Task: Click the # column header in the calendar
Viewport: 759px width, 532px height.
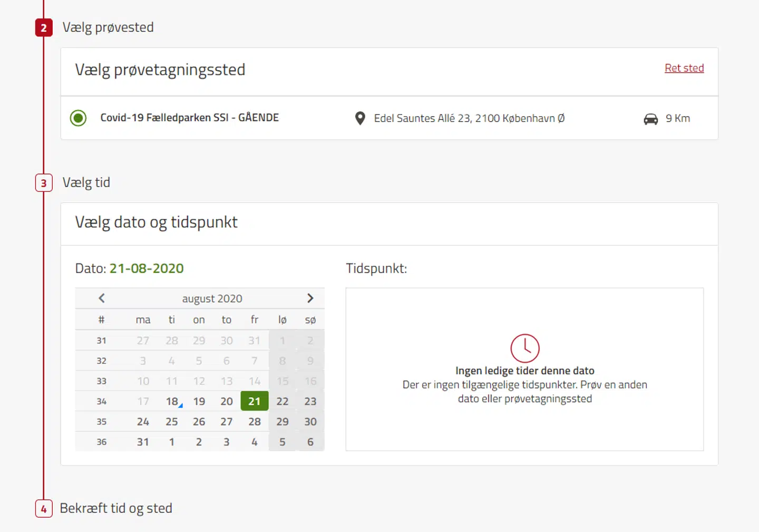Action: click(x=101, y=319)
